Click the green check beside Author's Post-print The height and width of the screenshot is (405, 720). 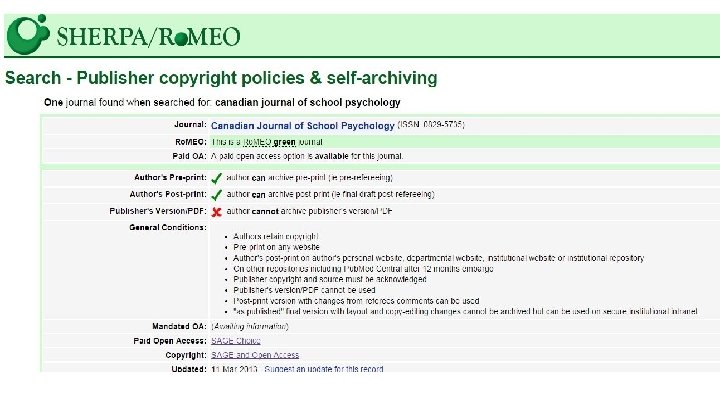point(216,194)
